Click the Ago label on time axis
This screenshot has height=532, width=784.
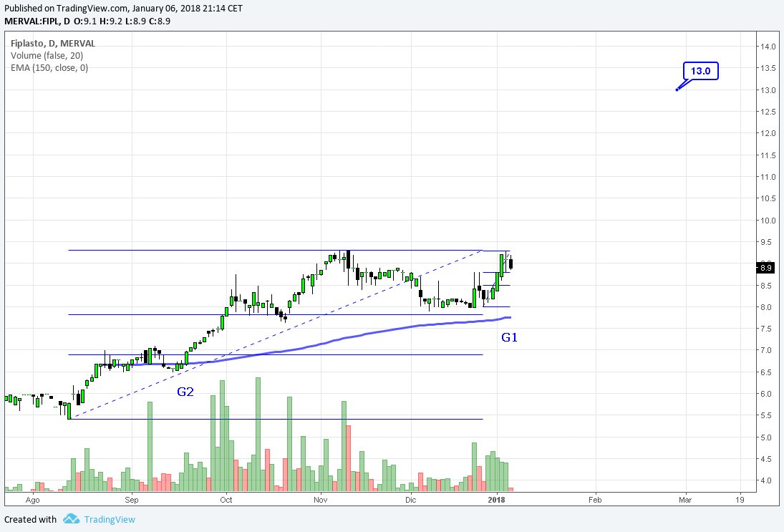pos(32,500)
